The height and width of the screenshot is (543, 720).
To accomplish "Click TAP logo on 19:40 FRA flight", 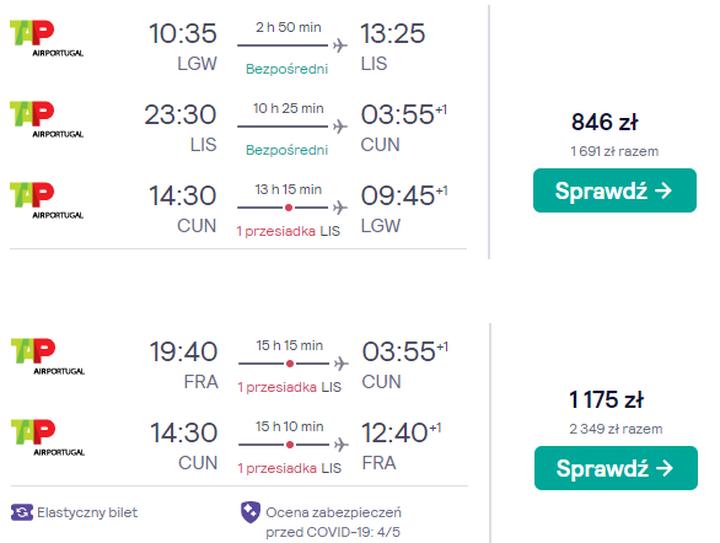I will pos(46,357).
